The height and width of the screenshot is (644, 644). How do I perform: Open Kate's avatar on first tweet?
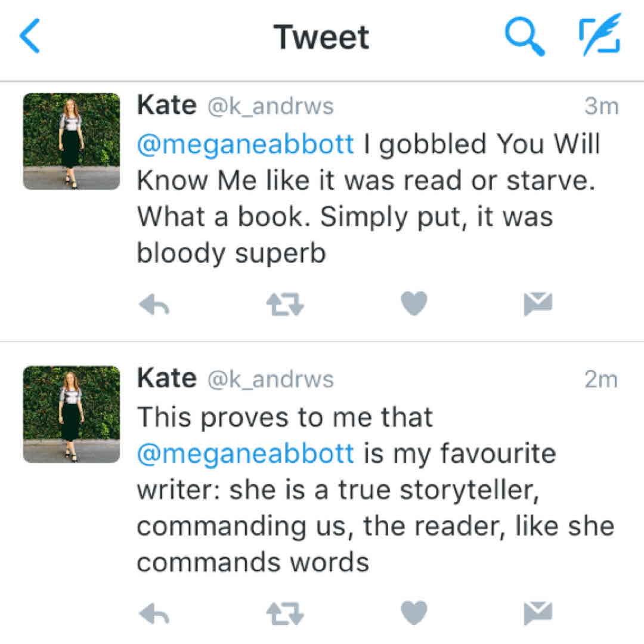[x=72, y=141]
